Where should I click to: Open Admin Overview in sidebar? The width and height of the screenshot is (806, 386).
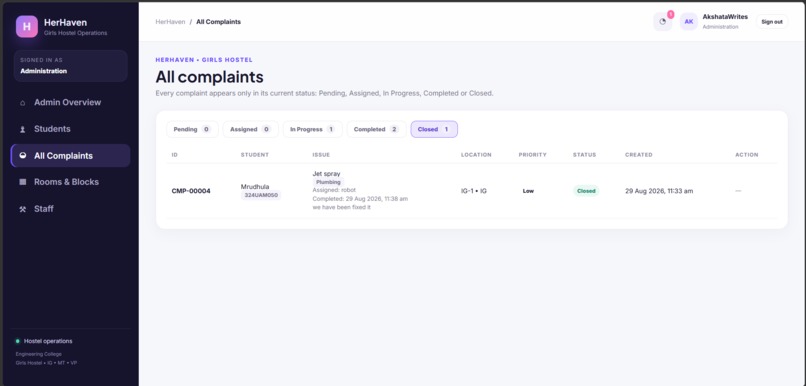[x=70, y=102]
